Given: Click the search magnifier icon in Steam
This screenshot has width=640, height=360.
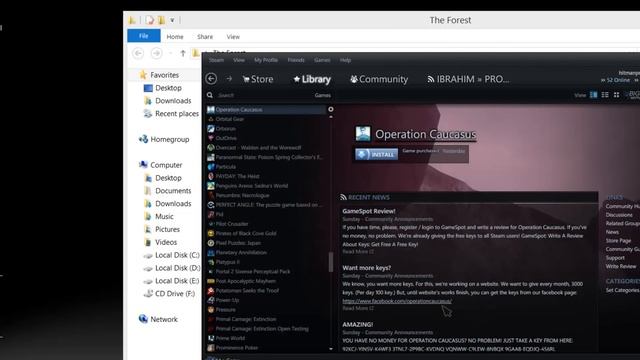Looking at the screenshot, I should point(210,95).
